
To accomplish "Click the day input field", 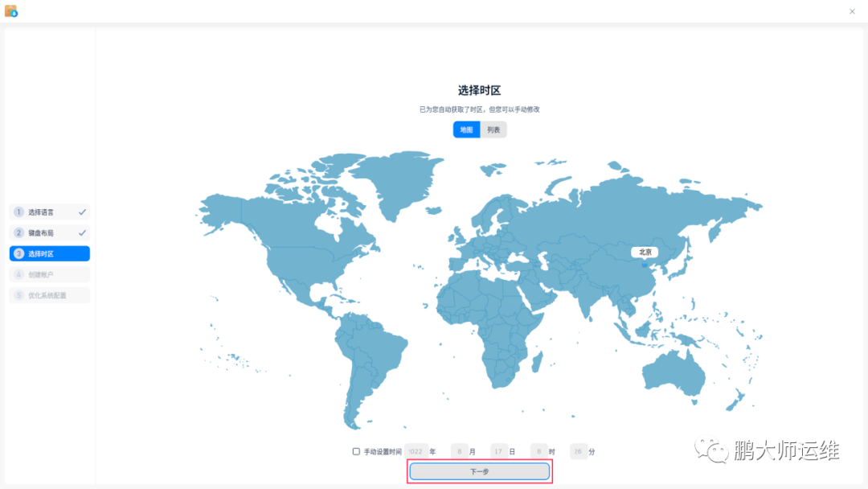I will click(499, 451).
